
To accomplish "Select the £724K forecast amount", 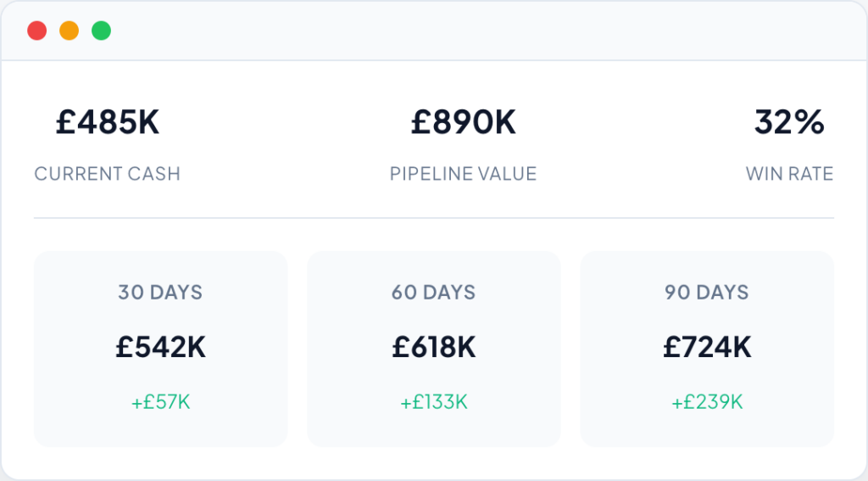I will pyautogui.click(x=706, y=347).
